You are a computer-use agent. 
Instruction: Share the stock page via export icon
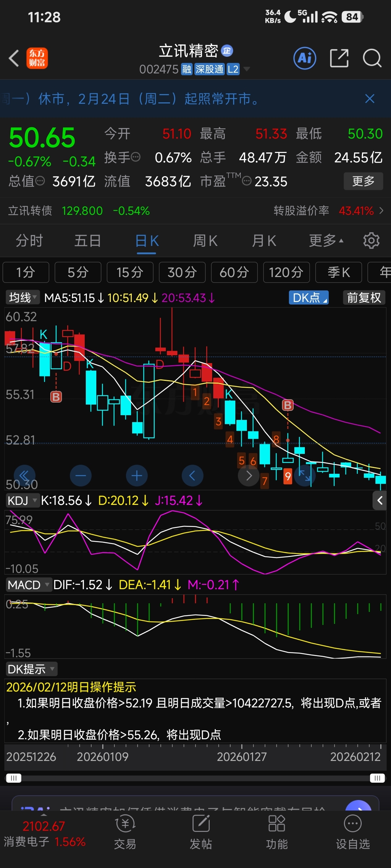click(x=339, y=58)
